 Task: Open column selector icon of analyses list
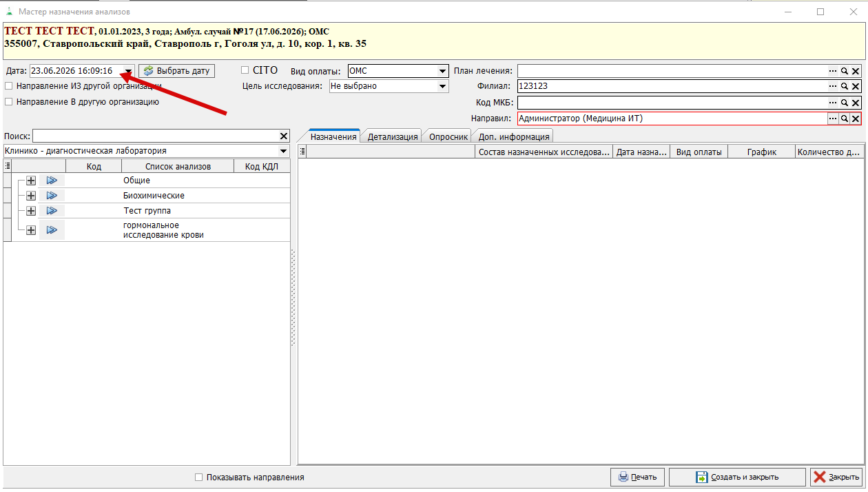[x=8, y=165]
